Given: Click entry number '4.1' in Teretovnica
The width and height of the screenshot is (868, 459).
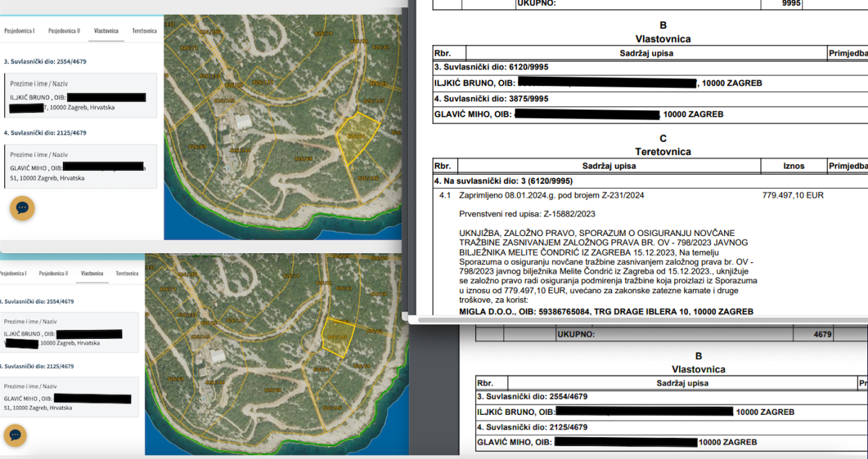Looking at the screenshot, I should (445, 195).
